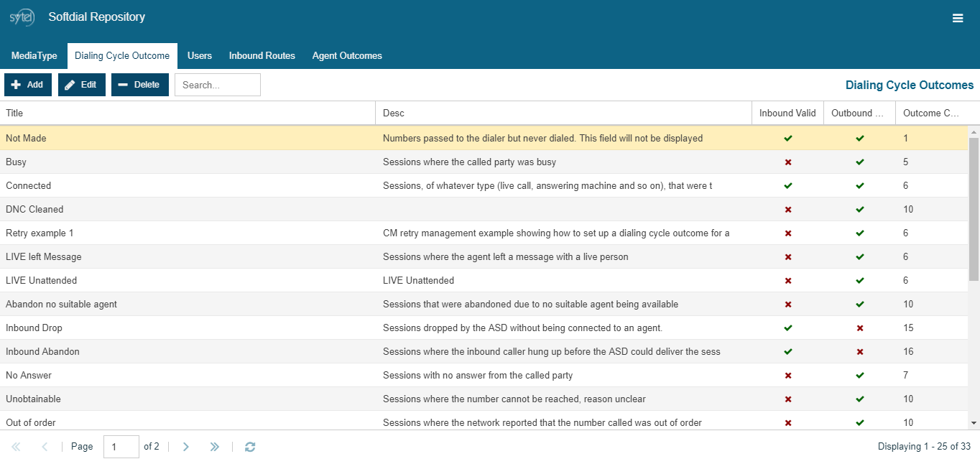The image size is (980, 464).
Task: Click the scrollbar up arrow
Action: (974, 132)
